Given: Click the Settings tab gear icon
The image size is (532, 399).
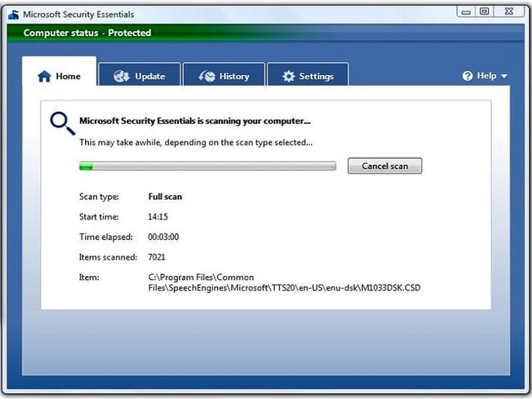Looking at the screenshot, I should pos(289,76).
